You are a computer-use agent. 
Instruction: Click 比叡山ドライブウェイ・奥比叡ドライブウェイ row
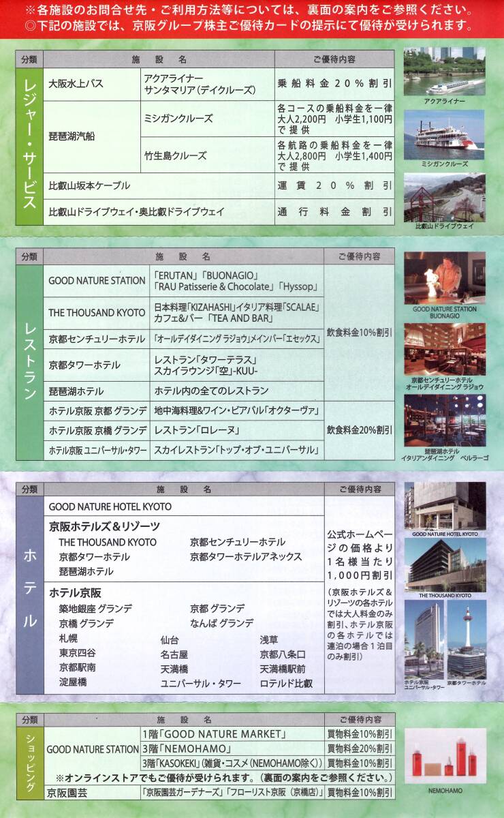tap(159, 212)
